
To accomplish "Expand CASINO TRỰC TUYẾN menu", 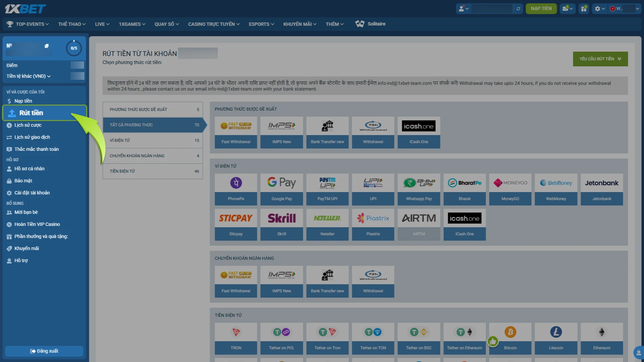I will tap(214, 24).
